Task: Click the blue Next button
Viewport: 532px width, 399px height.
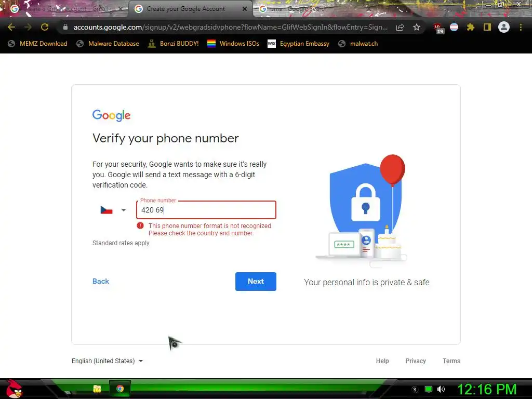Action: 256,281
